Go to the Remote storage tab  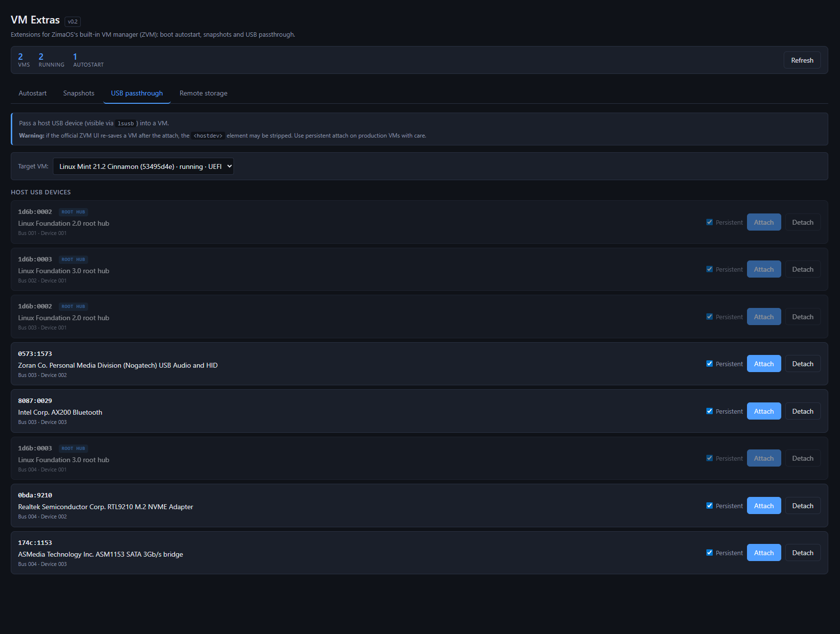coord(204,93)
